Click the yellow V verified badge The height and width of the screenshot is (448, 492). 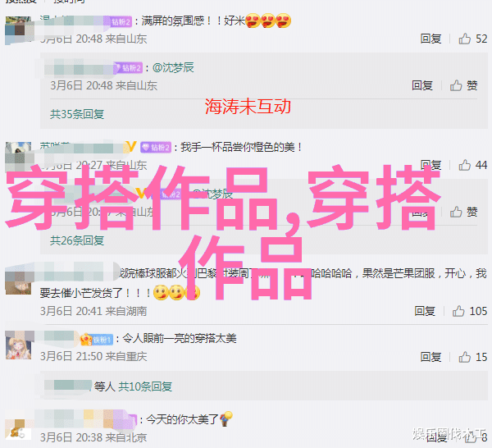pyautogui.click(x=131, y=147)
